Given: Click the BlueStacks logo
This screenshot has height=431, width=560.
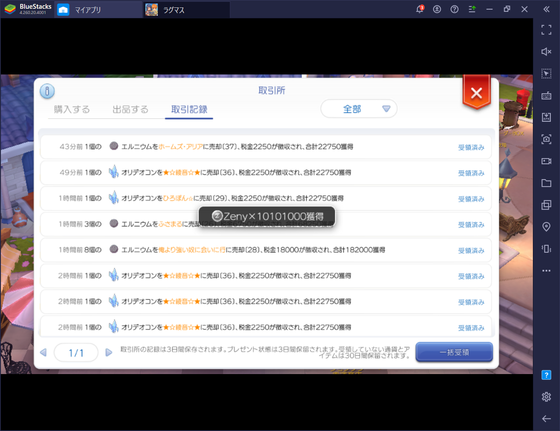Looking at the screenshot, I should [10, 9].
